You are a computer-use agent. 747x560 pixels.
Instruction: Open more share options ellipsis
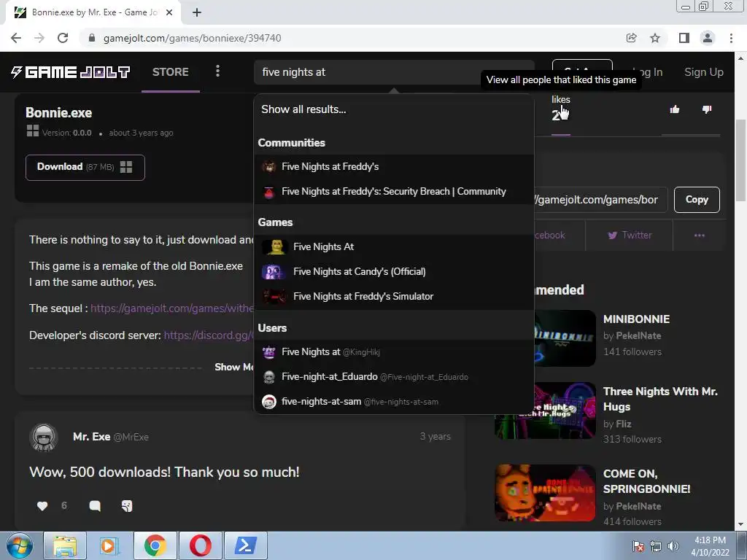700,236
